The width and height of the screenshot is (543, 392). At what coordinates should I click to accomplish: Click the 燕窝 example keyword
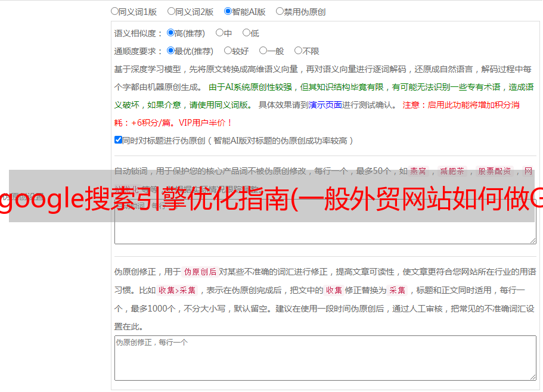[418, 171]
